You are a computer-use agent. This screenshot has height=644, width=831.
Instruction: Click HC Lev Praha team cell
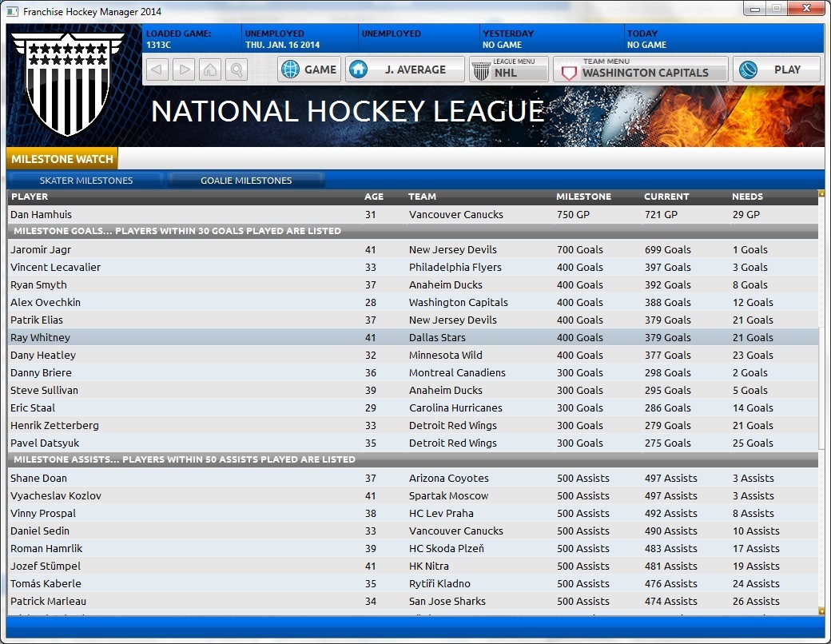click(x=441, y=513)
